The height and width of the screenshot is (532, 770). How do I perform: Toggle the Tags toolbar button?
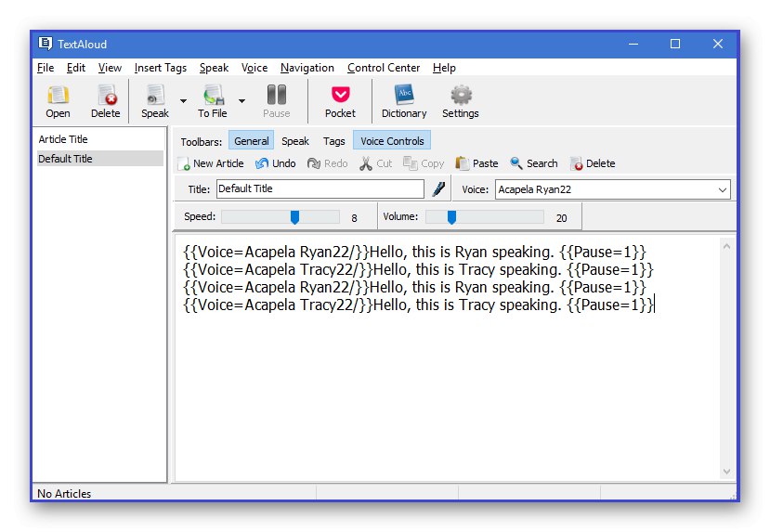[334, 141]
